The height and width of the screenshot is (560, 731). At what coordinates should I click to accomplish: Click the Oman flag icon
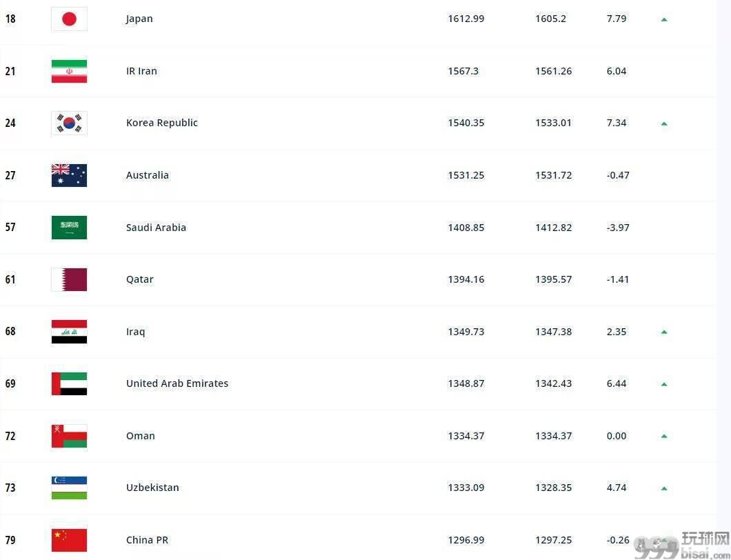pos(69,436)
